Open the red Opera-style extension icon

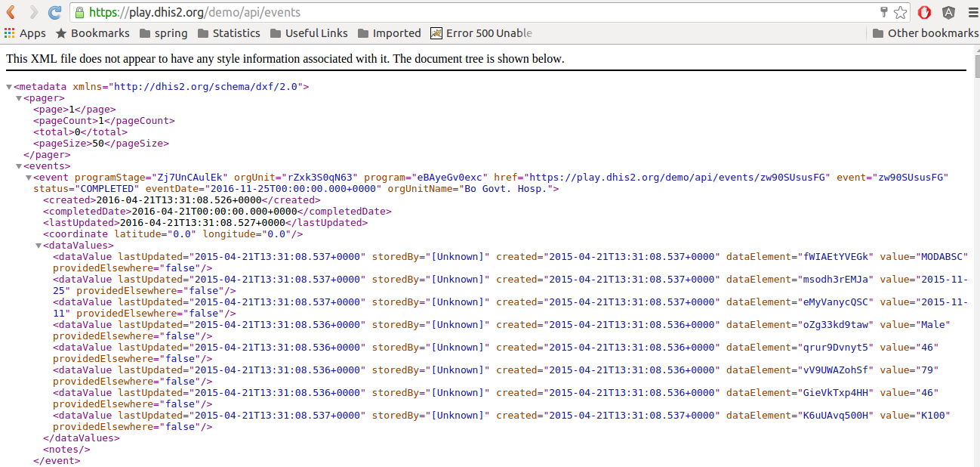(x=925, y=12)
